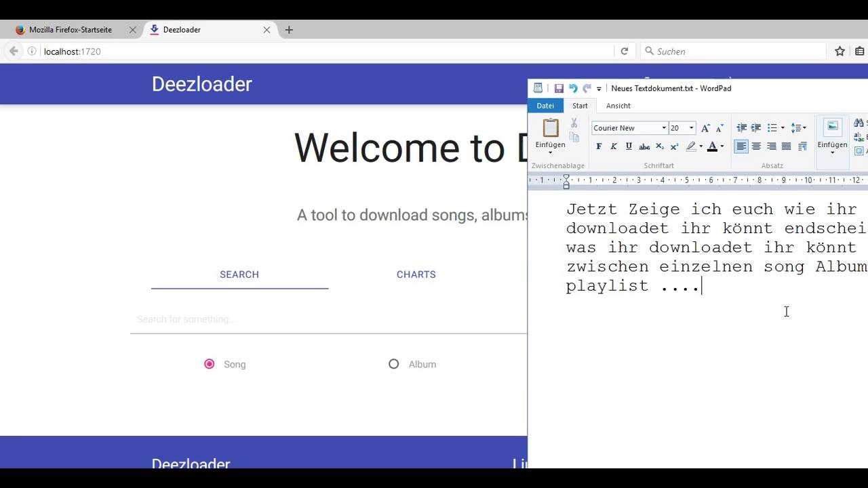
Task: Switch to the SEARCH tab in Deezloader
Action: coord(239,274)
